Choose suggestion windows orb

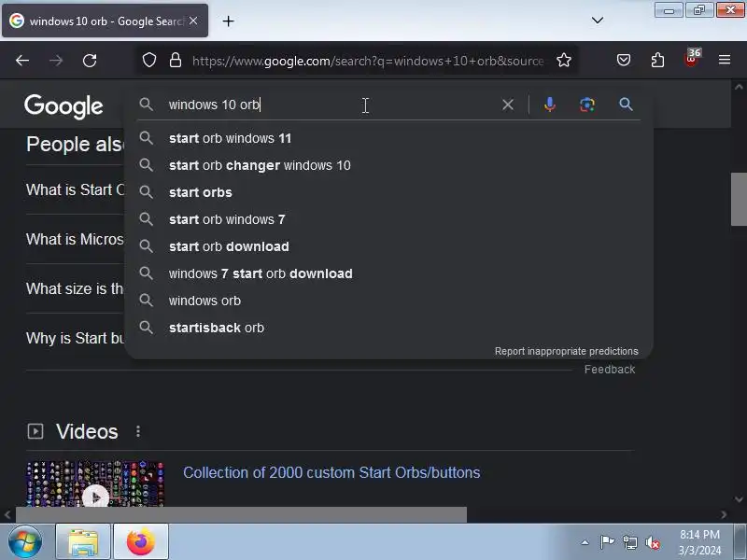388,301
